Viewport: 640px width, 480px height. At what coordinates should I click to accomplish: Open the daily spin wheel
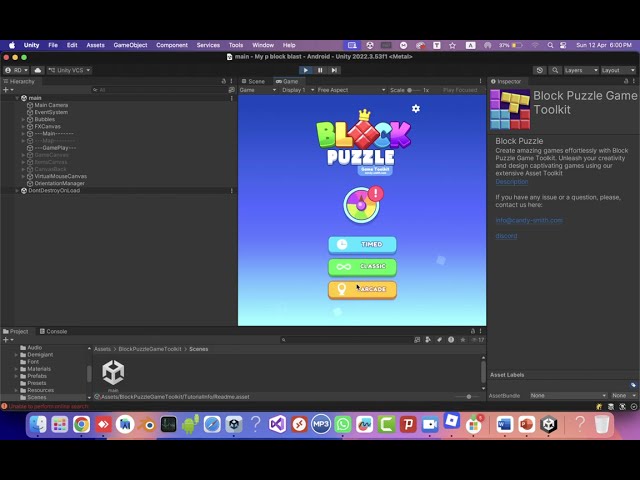[x=361, y=205]
